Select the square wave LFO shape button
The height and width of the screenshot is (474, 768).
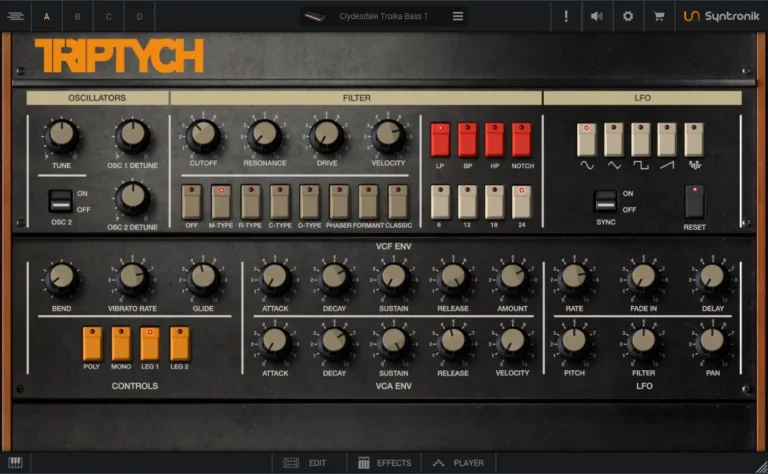pos(640,140)
